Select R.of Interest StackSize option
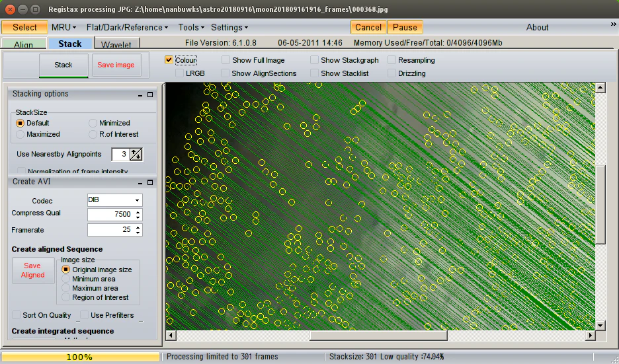This screenshot has width=619, height=364. pyautogui.click(x=93, y=135)
